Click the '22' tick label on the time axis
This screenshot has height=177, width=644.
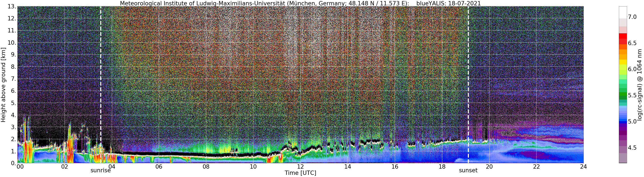(x=536, y=167)
